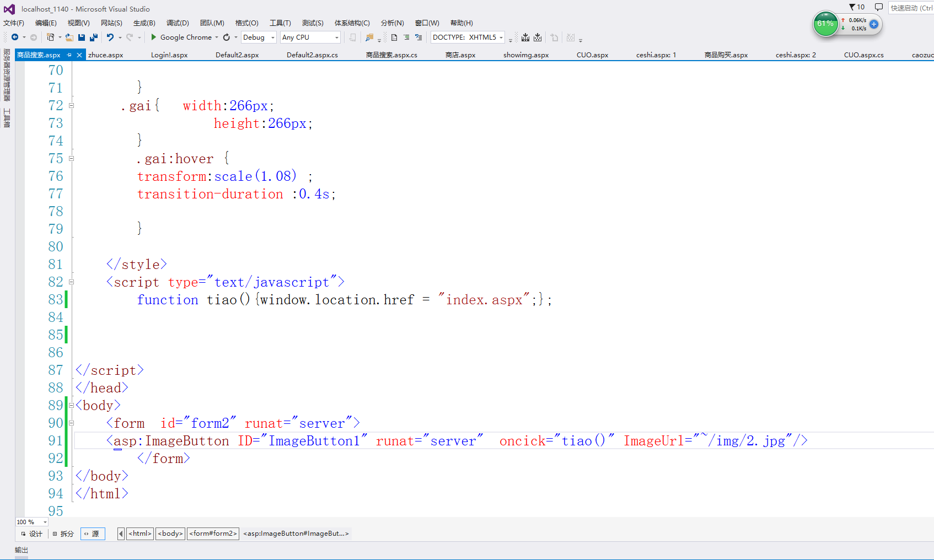Click the undo arrow icon

coord(110,37)
